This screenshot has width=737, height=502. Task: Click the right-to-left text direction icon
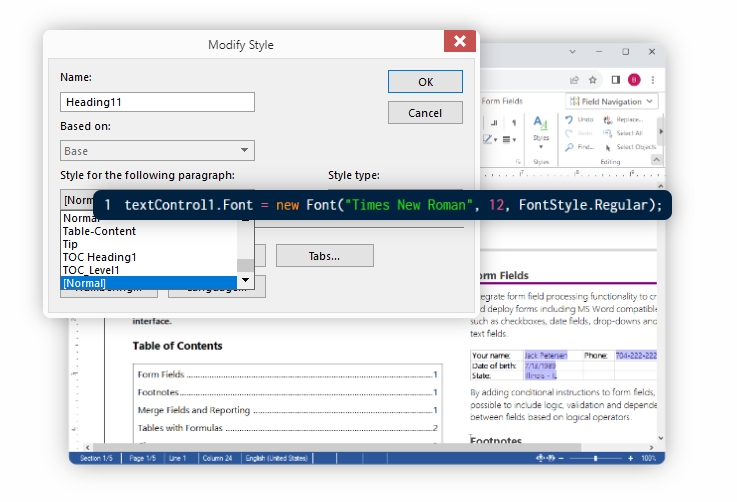point(494,123)
